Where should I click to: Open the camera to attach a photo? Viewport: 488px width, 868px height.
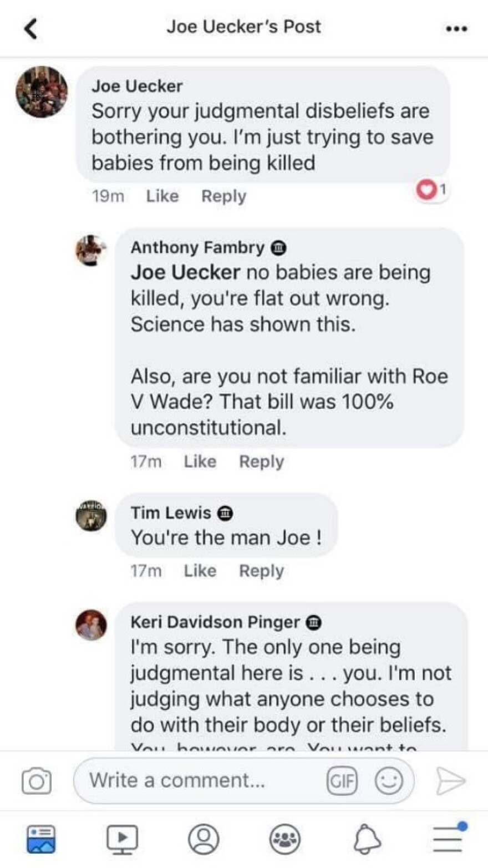[35, 780]
